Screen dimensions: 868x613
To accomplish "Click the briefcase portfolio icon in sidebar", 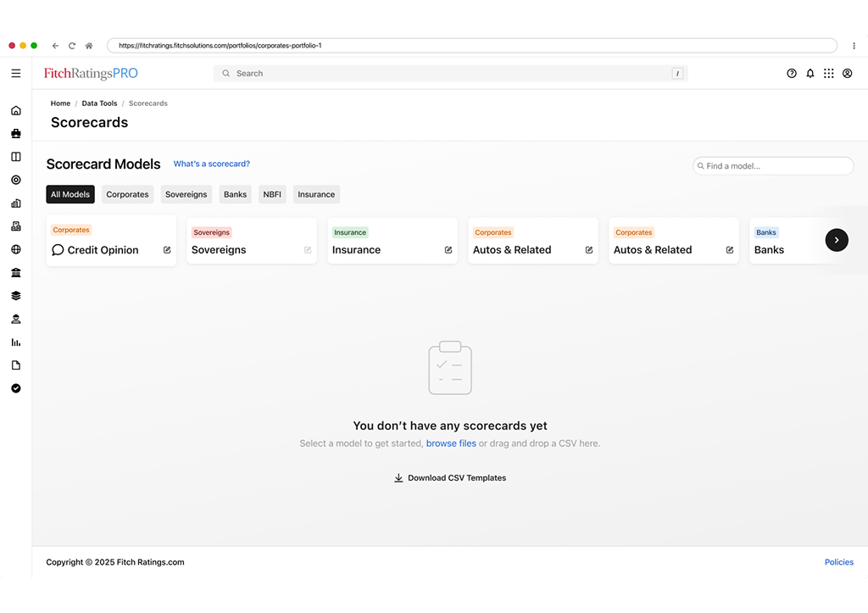I will click(15, 133).
